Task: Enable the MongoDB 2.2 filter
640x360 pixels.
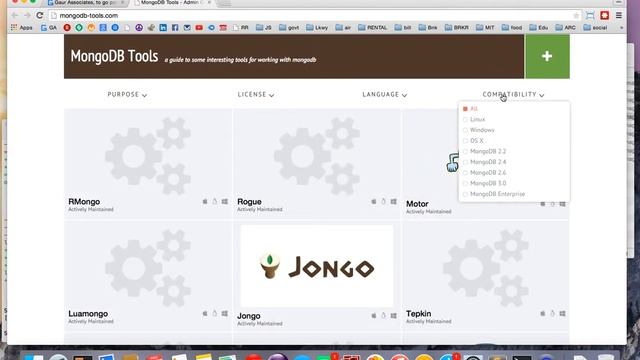Action: pyautogui.click(x=465, y=151)
